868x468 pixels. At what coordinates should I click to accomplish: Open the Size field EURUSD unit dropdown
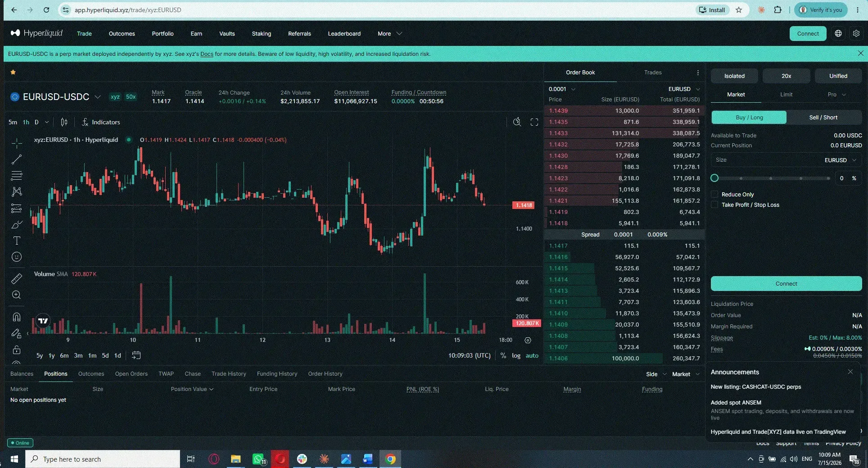coord(840,160)
